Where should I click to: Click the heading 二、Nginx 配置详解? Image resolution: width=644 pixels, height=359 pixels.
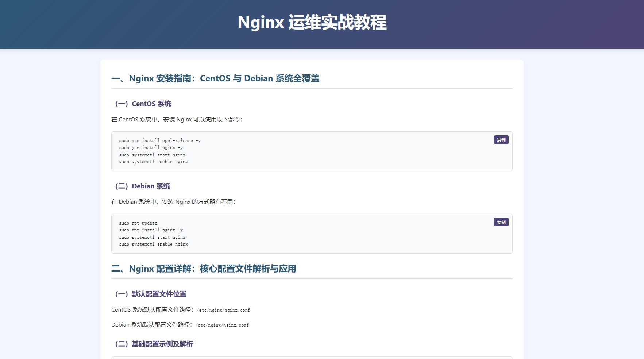(204, 269)
